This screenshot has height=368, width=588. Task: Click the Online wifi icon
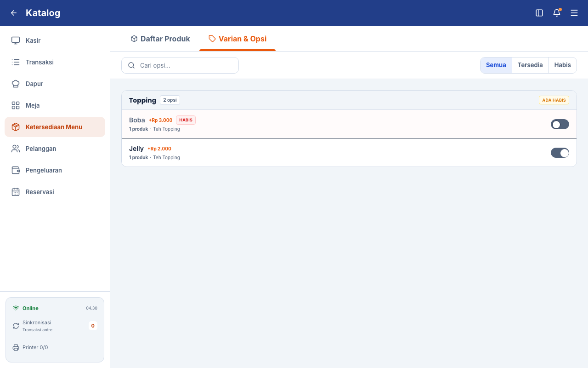coord(16,308)
